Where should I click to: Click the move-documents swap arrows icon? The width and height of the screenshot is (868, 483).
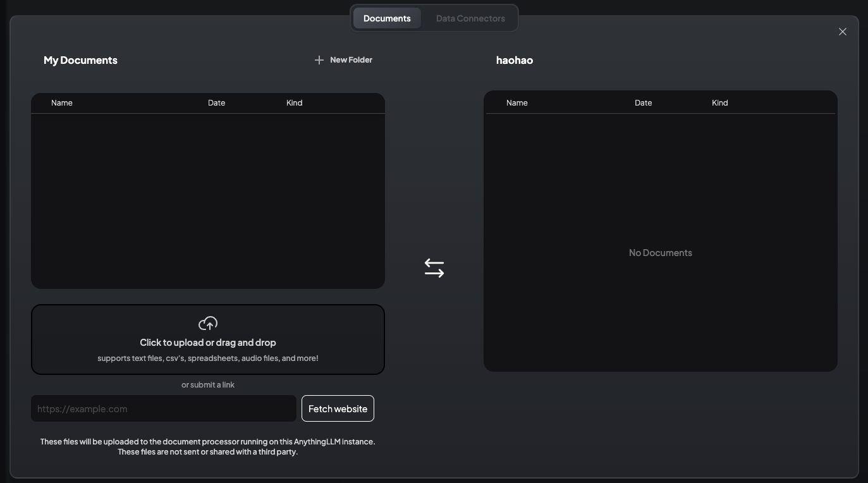(434, 268)
